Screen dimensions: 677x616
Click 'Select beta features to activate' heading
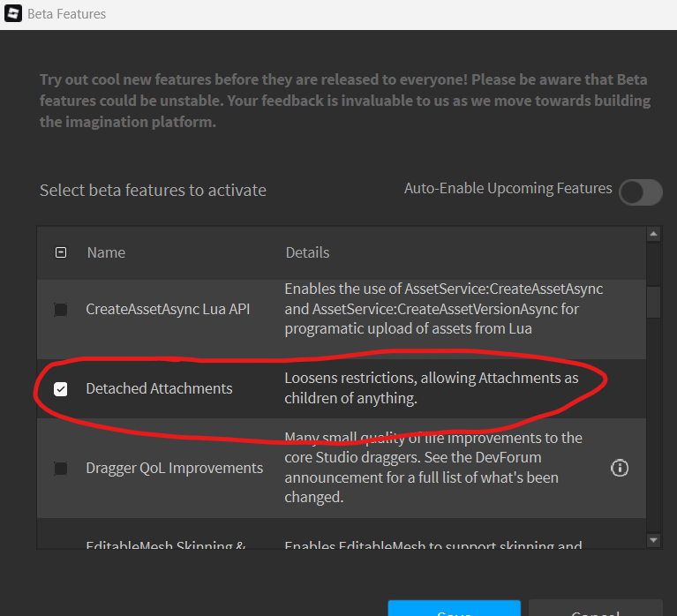tap(153, 191)
